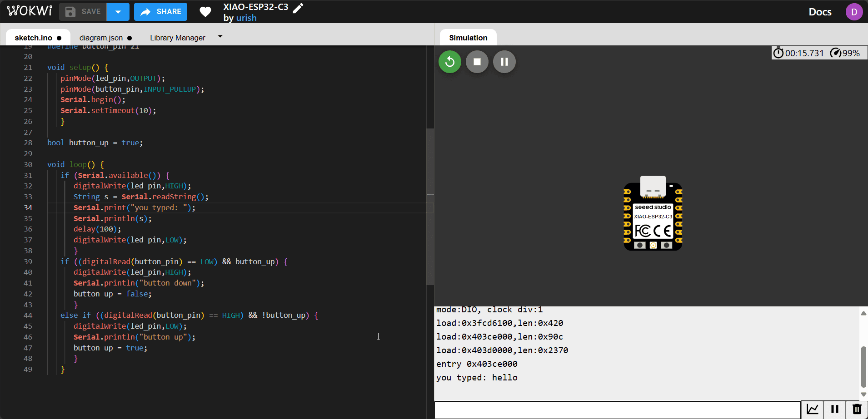868x419 pixels.
Task: Click 'void loop() {' line
Action: [75, 164]
